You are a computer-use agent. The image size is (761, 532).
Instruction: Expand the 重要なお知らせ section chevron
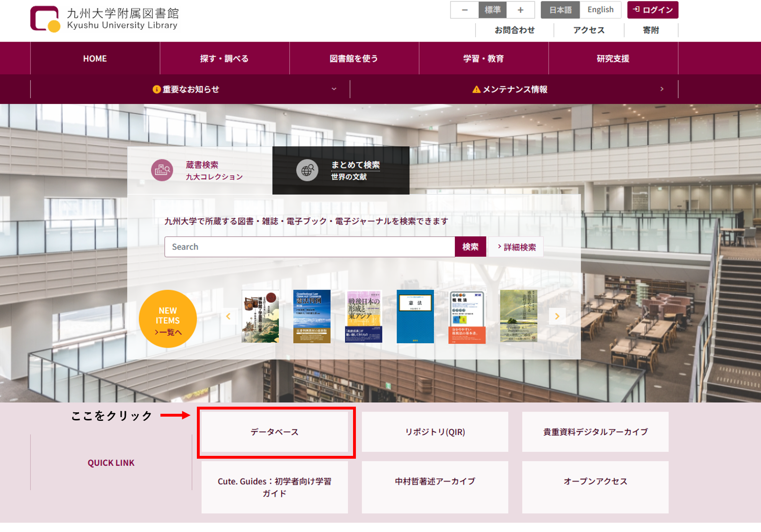334,89
